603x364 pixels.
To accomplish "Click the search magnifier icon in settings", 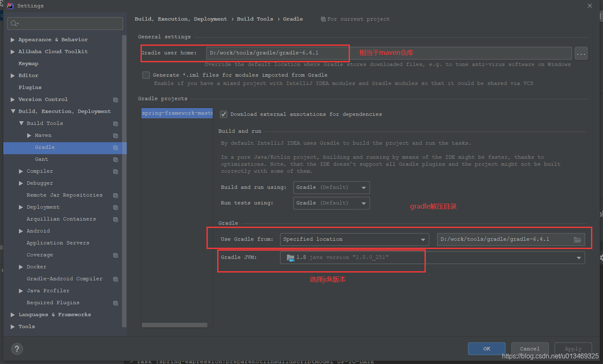I will point(14,23).
